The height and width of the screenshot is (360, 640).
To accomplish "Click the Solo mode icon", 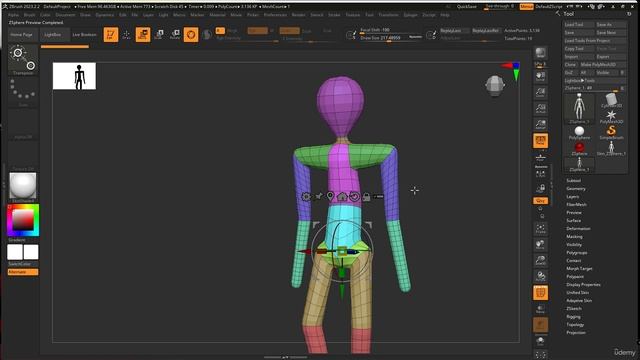I will 540,341.
